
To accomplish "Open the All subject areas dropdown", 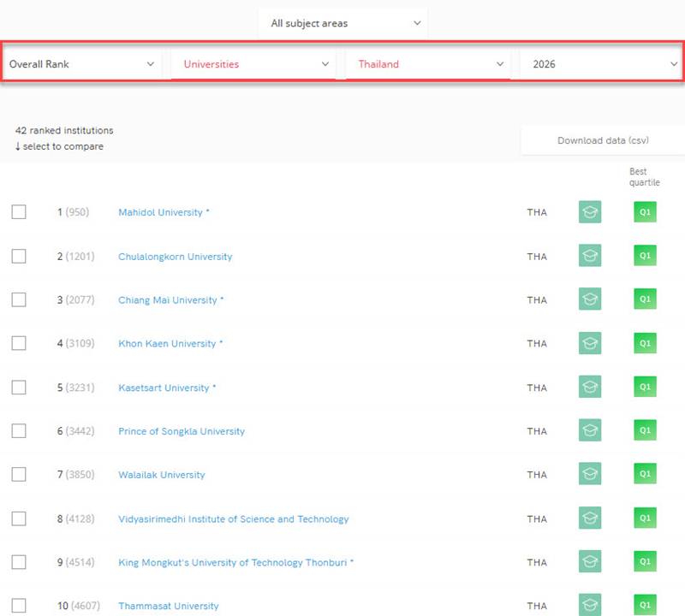I will click(x=343, y=23).
